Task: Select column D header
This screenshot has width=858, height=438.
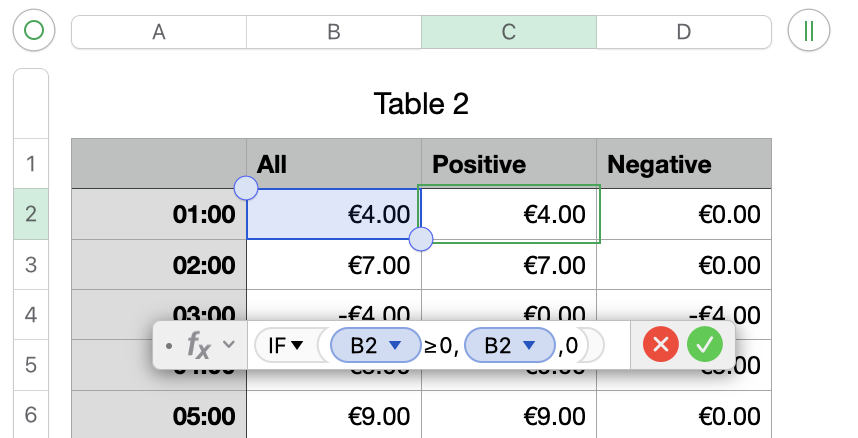Action: click(x=684, y=31)
